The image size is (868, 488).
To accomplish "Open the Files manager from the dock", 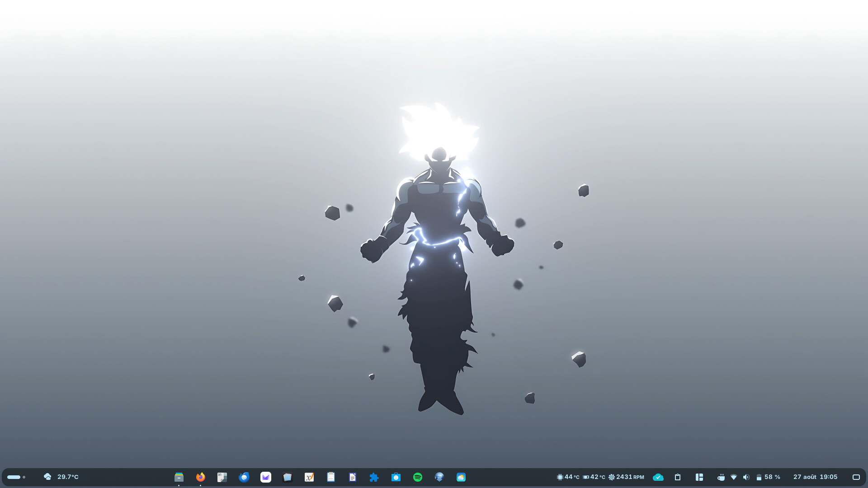I will 179,477.
